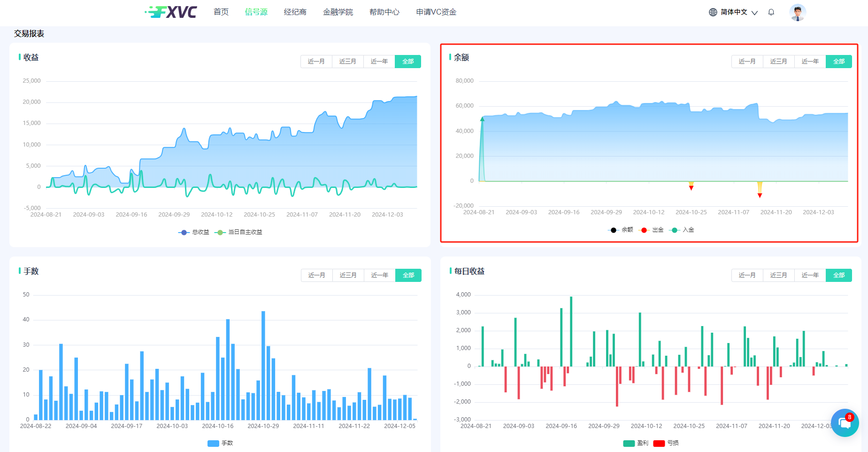Viewport: 868px width, 452px height.
Task: Click the 2024-12-05 label on 手数 axis
Action: pos(400,426)
